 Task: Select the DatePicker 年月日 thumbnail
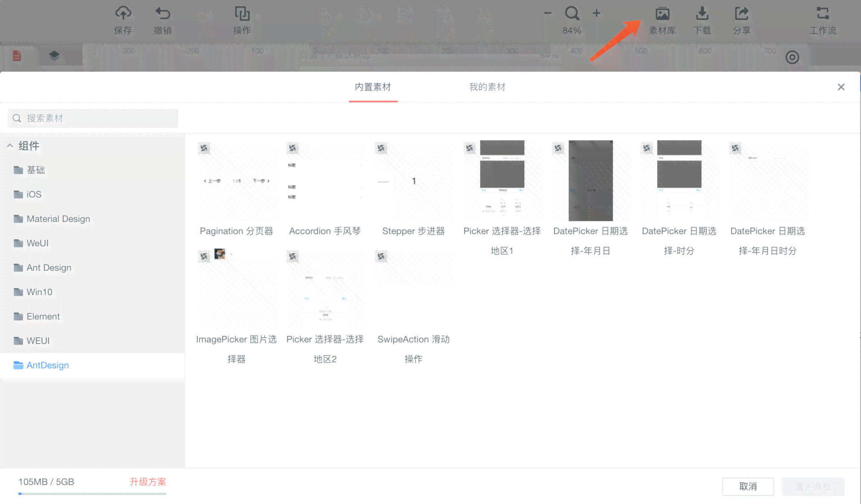591,181
